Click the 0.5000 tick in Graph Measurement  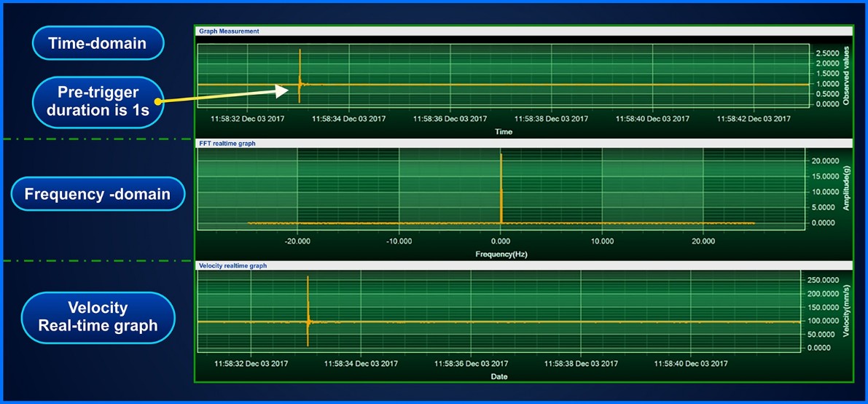click(826, 93)
